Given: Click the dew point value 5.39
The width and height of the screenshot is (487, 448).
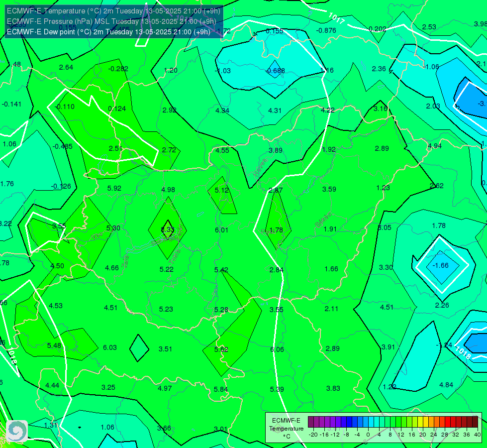Looking at the screenshot, I should tap(277, 389).
